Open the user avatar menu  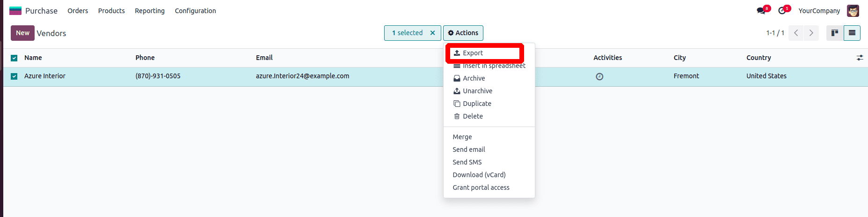tap(853, 11)
